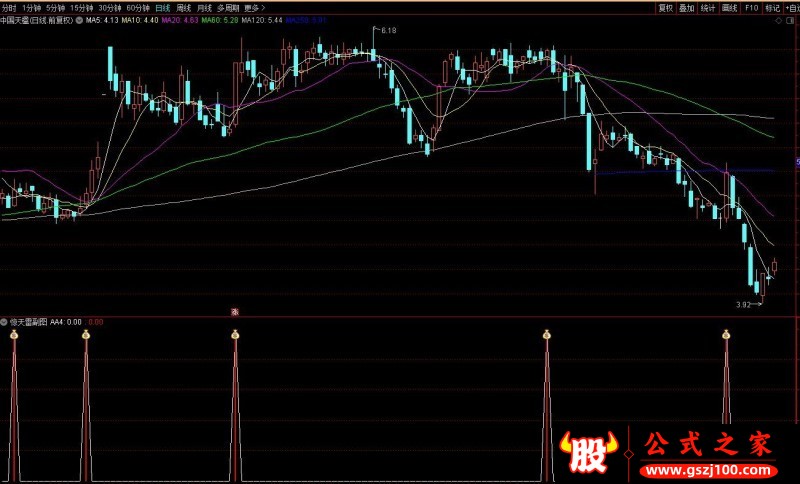
Task: Select the 60分钟 period tab
Action: coord(138,8)
